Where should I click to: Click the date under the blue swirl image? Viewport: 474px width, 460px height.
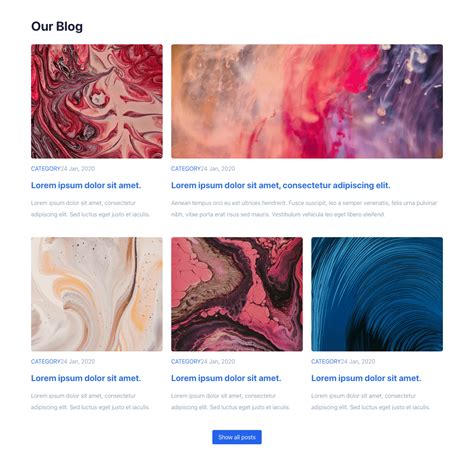[x=358, y=361]
